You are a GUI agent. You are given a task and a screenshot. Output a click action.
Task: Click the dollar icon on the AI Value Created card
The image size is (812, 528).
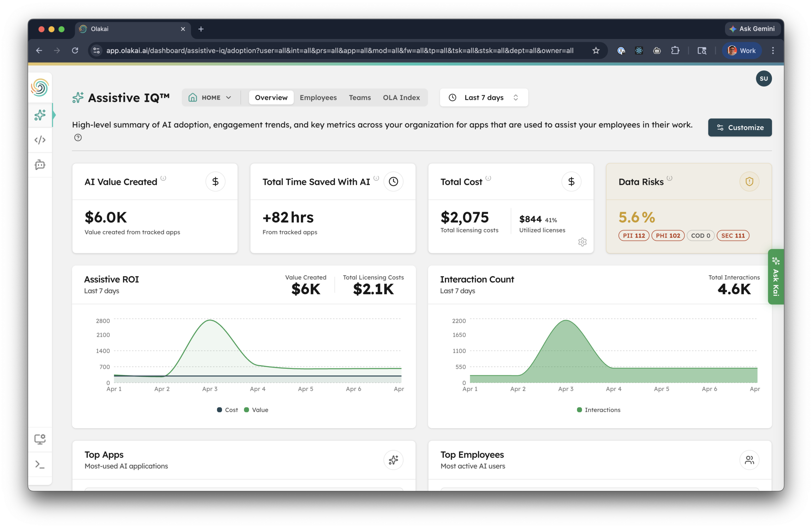click(215, 181)
